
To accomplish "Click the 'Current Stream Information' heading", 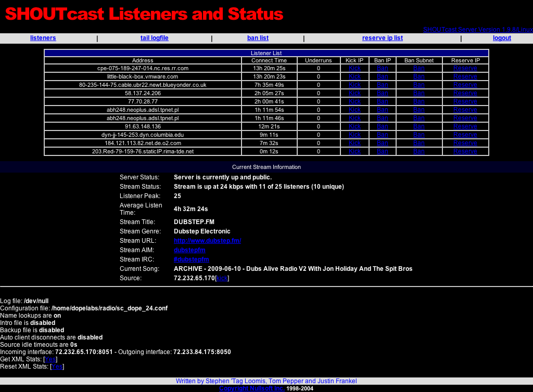I will point(266,167).
